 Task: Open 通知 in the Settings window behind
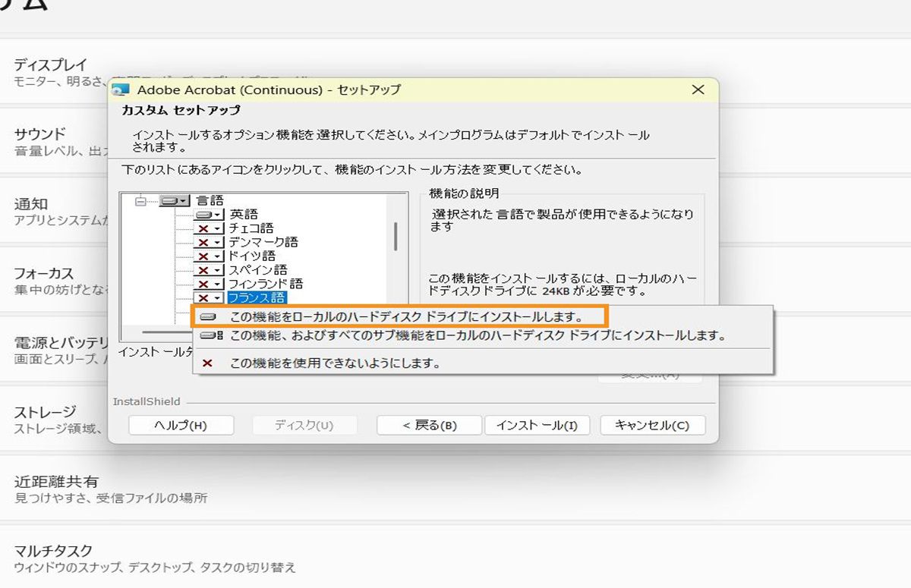pos(31,204)
